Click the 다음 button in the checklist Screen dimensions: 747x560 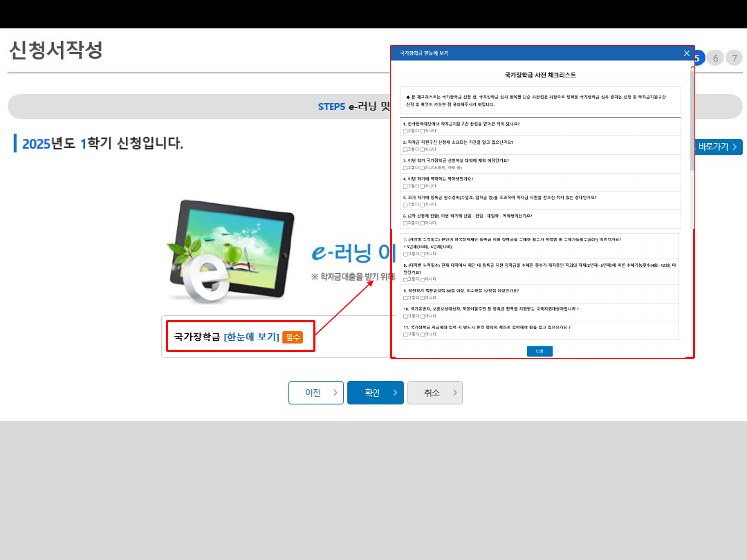[539, 351]
